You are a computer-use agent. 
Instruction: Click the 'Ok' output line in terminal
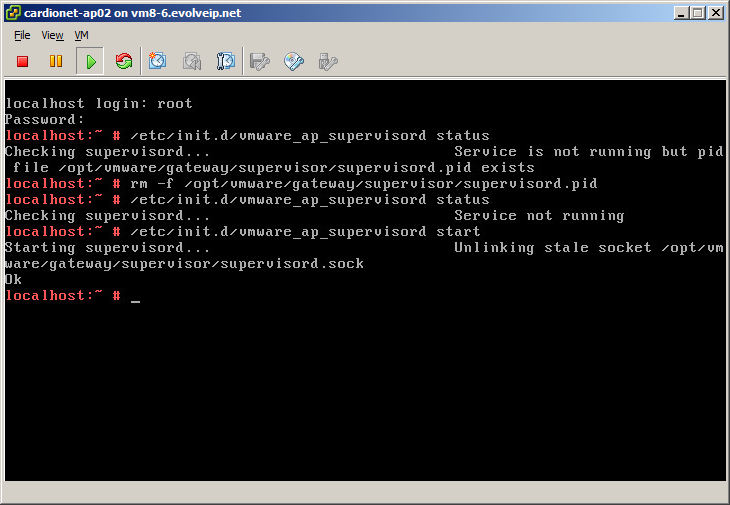14,280
